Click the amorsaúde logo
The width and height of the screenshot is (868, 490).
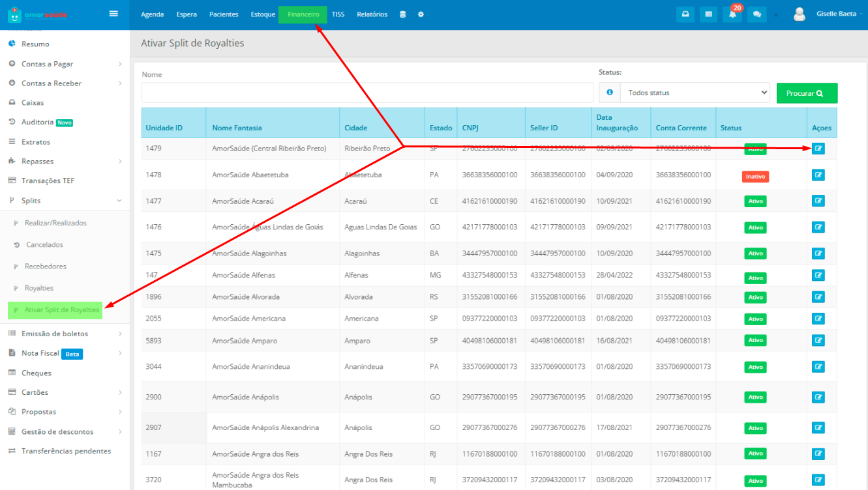click(x=37, y=14)
